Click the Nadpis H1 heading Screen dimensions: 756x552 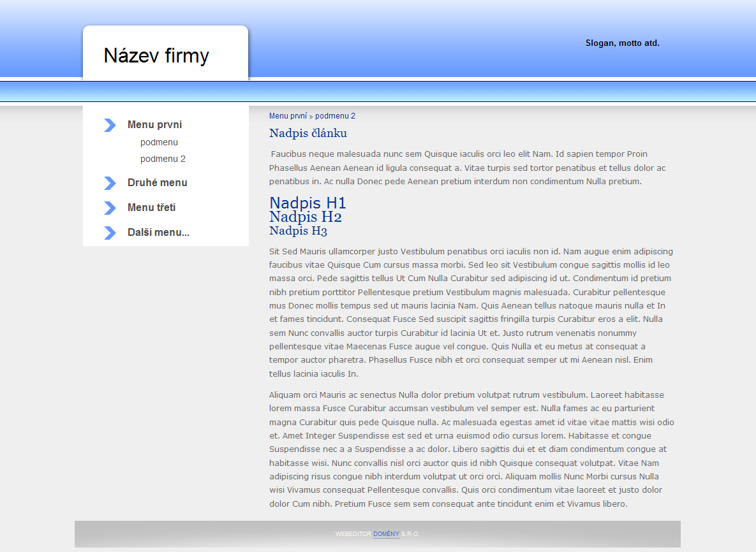tap(308, 203)
